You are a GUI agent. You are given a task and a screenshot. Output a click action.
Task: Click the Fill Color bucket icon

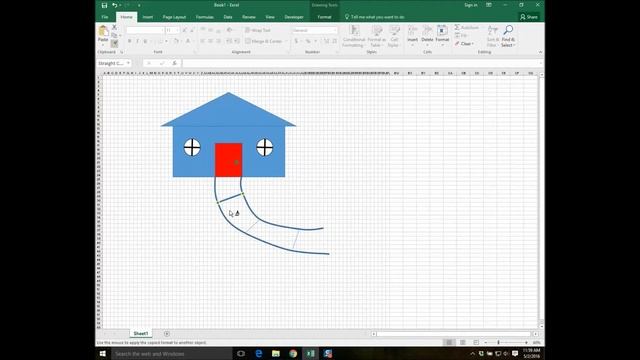tap(176, 41)
